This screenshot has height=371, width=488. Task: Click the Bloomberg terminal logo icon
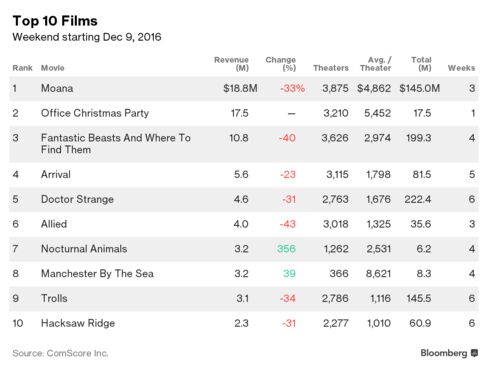(x=474, y=353)
